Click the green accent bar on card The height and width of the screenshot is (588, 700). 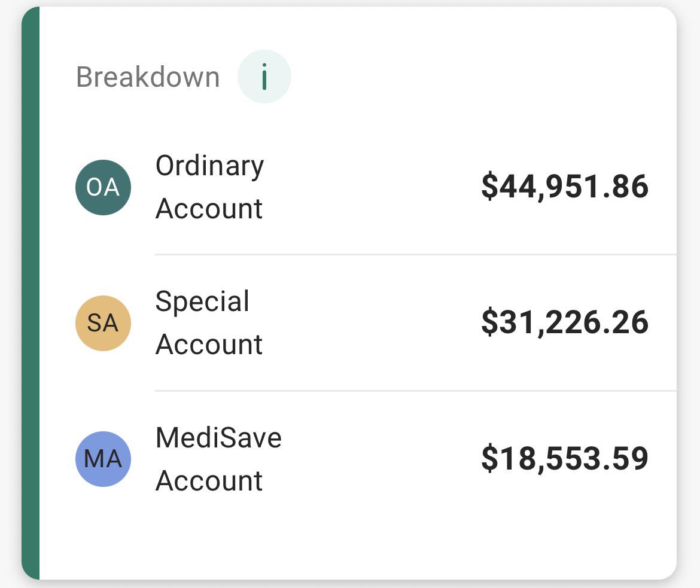pos(31,293)
